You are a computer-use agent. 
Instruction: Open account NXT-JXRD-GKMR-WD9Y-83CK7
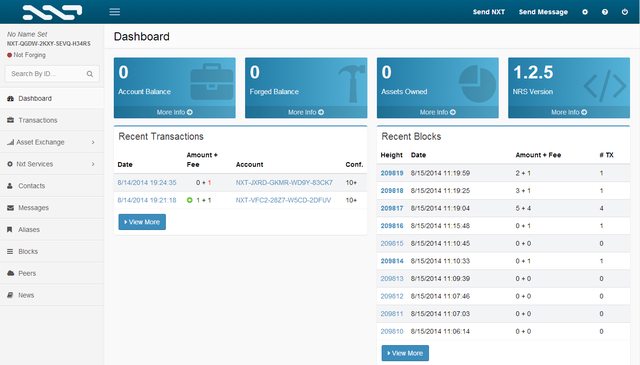coord(284,182)
